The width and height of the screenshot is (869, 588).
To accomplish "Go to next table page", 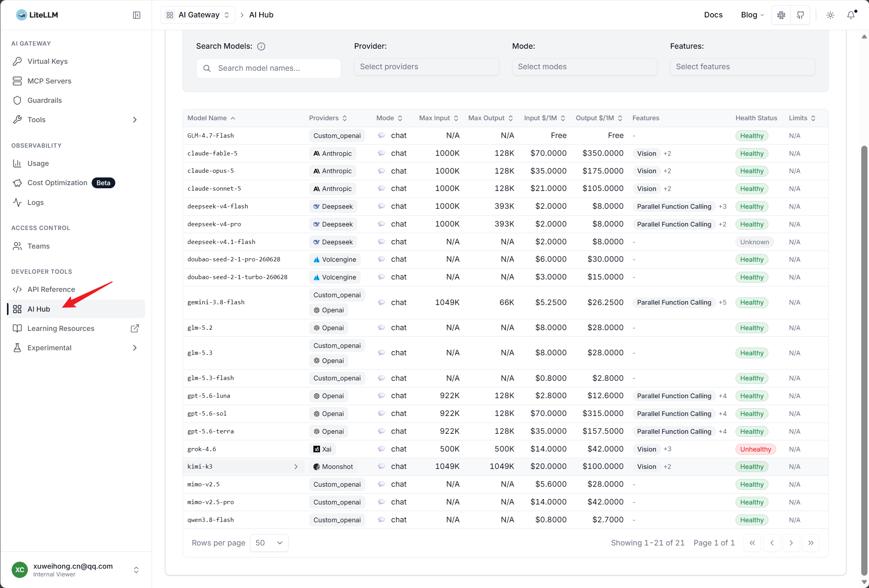I will pyautogui.click(x=791, y=543).
